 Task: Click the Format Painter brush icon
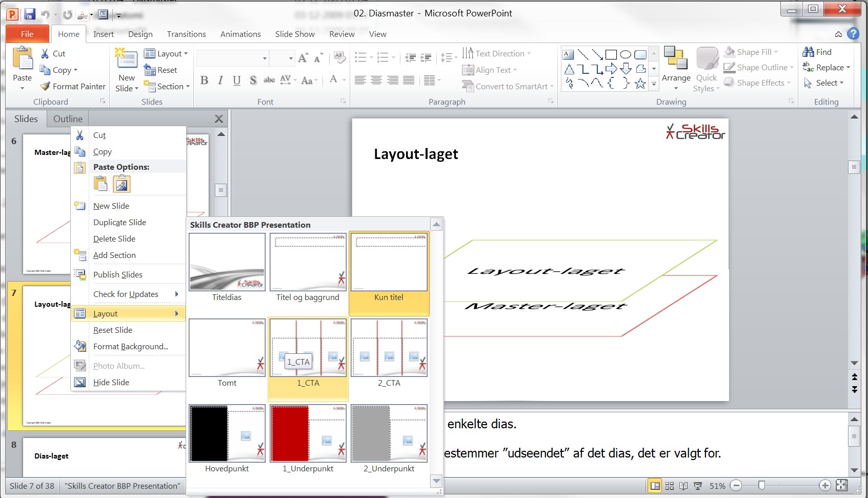(x=45, y=86)
